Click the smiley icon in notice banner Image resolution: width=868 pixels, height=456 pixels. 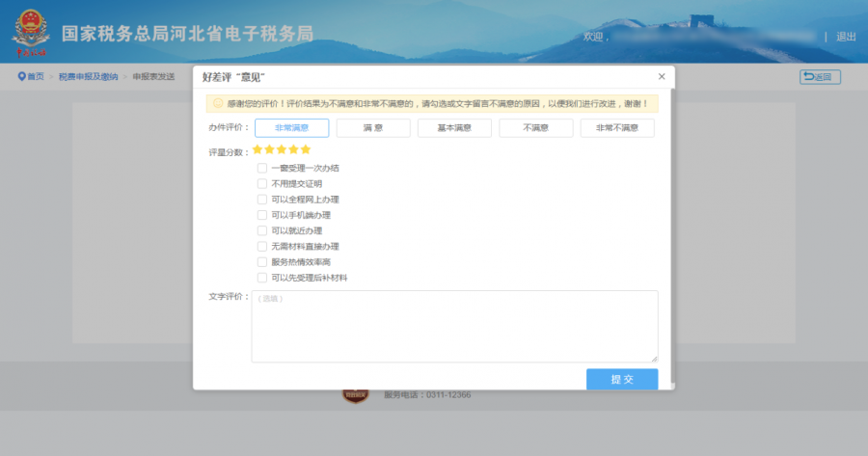click(218, 102)
